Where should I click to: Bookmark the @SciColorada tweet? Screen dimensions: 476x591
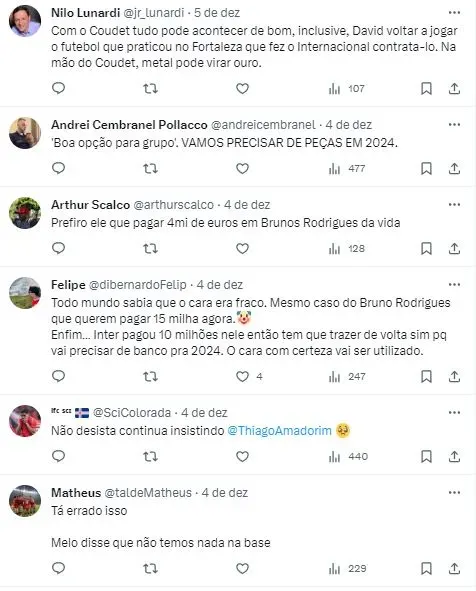(x=426, y=456)
